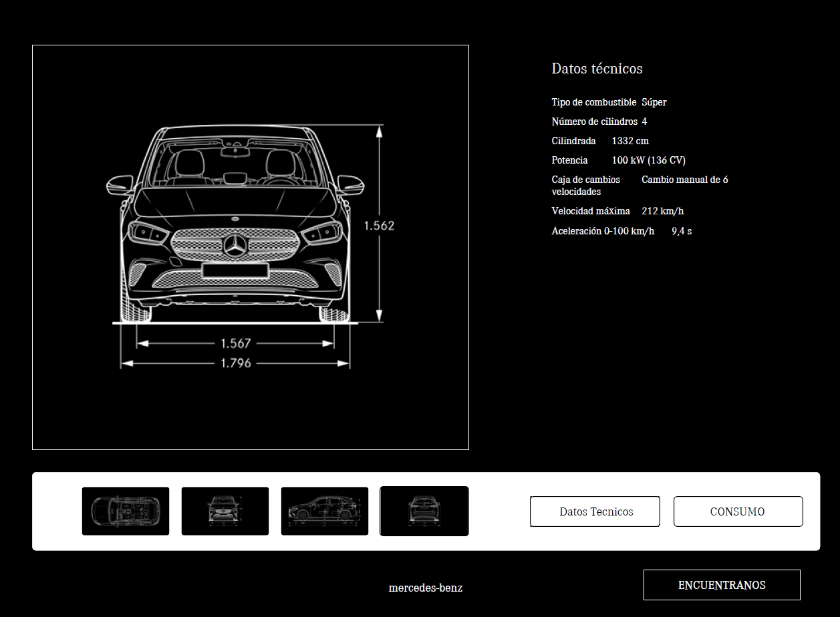
Task: Click the 'Súper' fuel value
Action: pyautogui.click(x=654, y=102)
